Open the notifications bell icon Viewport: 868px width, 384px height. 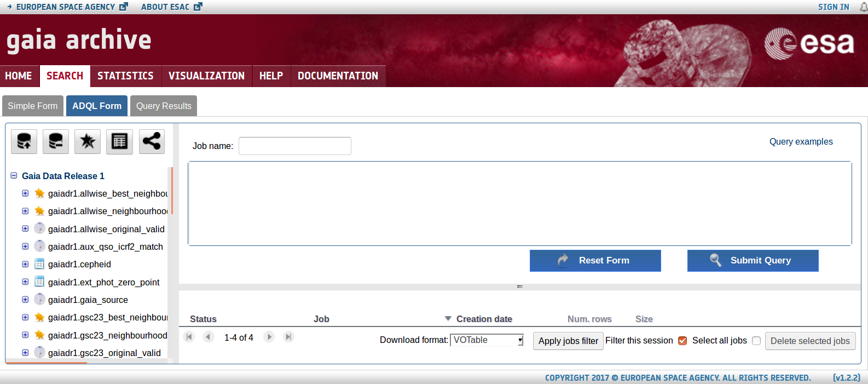pyautogui.click(x=863, y=7)
